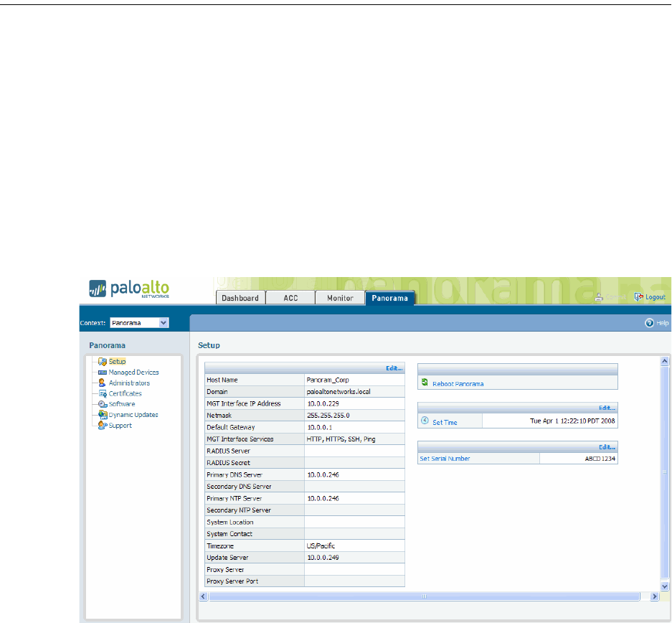Screen dimensions: 672x623
Task: Click the Primary NTP Server value
Action: 323,498
